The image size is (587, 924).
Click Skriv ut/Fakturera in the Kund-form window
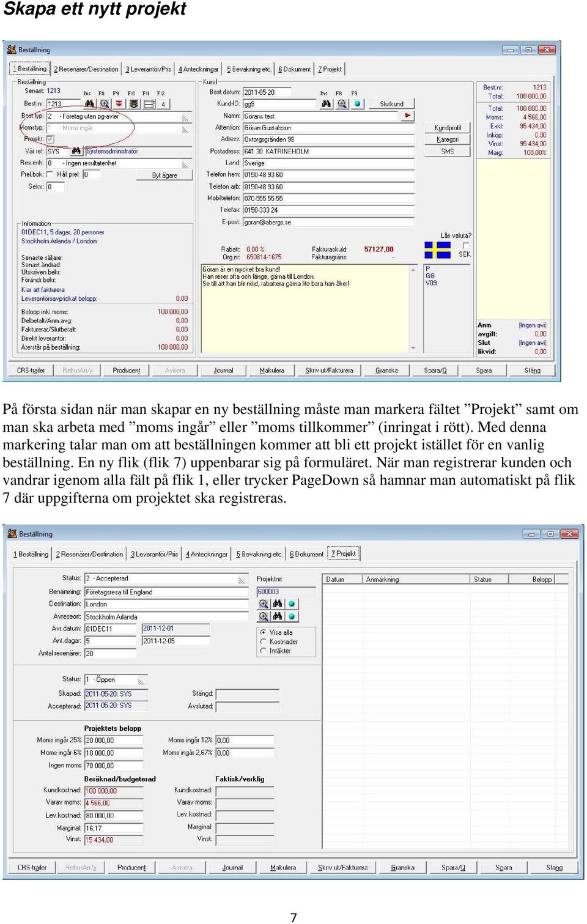tap(329, 370)
